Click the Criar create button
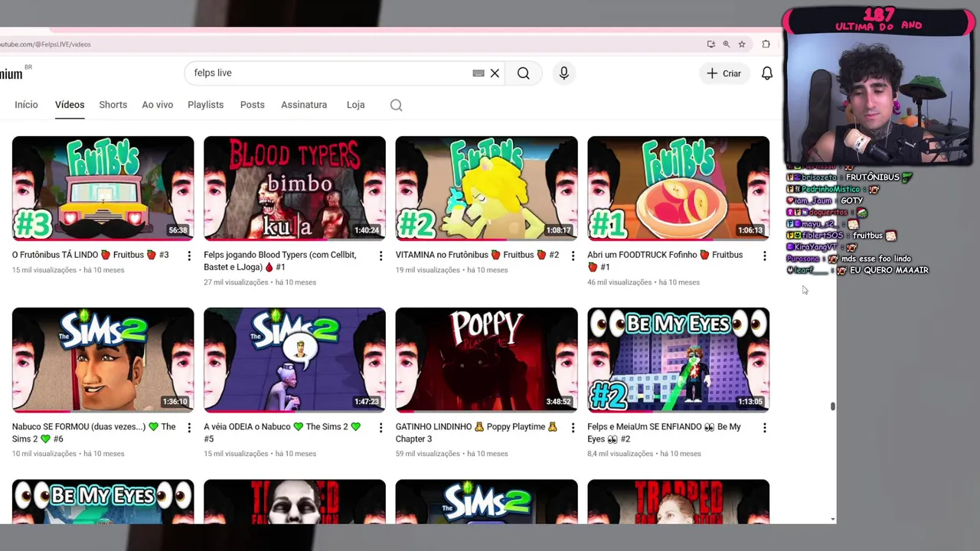 724,73
